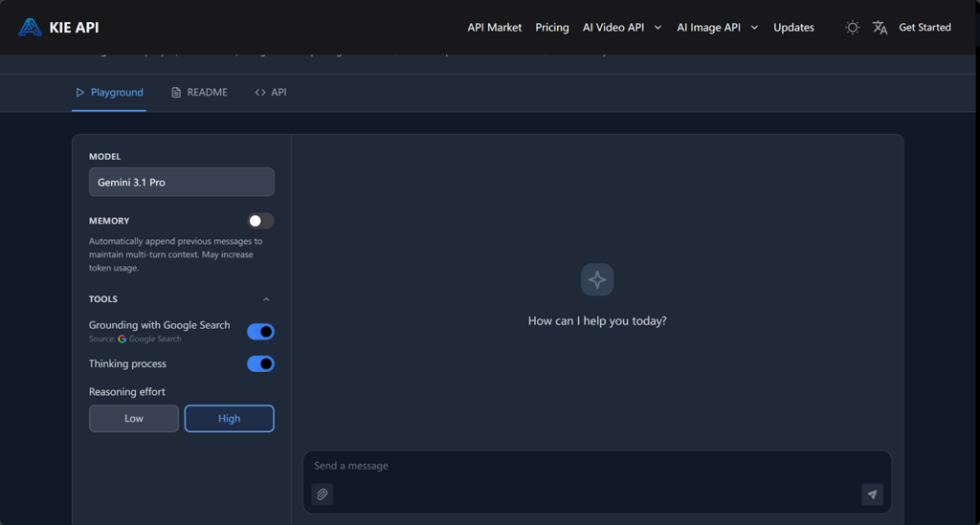
Task: Switch to the API tab
Action: 271,93
